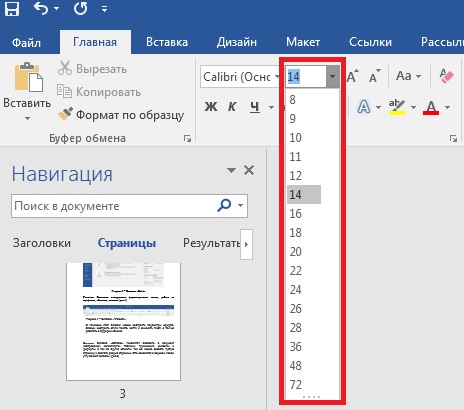This screenshot has width=464, height=410.
Task: Select font size 9 from the list
Action: (313, 119)
